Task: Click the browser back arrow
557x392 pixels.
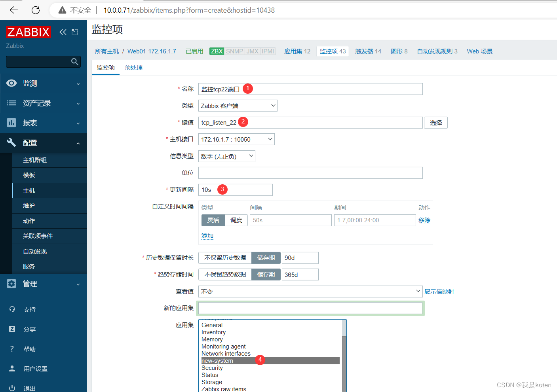Action: [14, 10]
